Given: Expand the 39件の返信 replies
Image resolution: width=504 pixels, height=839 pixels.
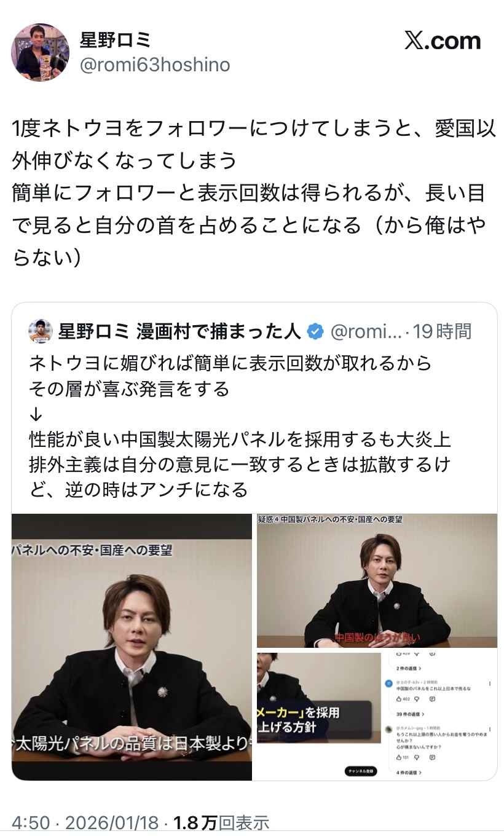Looking at the screenshot, I should click(x=410, y=714).
